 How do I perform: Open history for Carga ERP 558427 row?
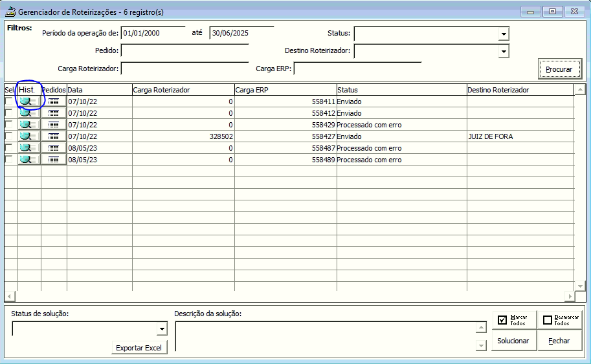29,136
